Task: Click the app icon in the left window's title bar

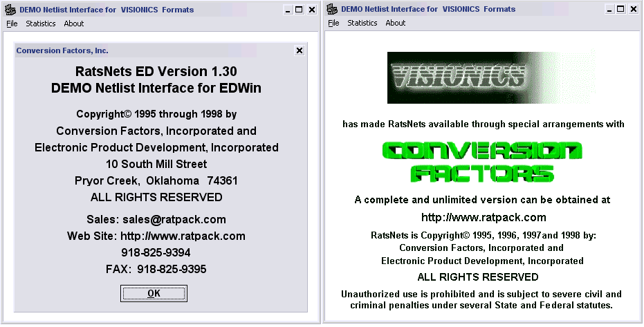Action: pyautogui.click(x=10, y=10)
